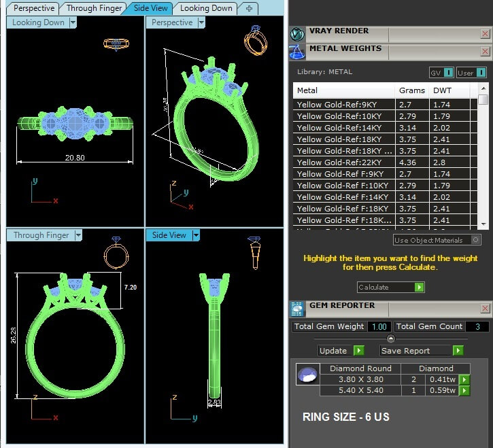Collapse the gem report with the arrow handle

click(390, 339)
